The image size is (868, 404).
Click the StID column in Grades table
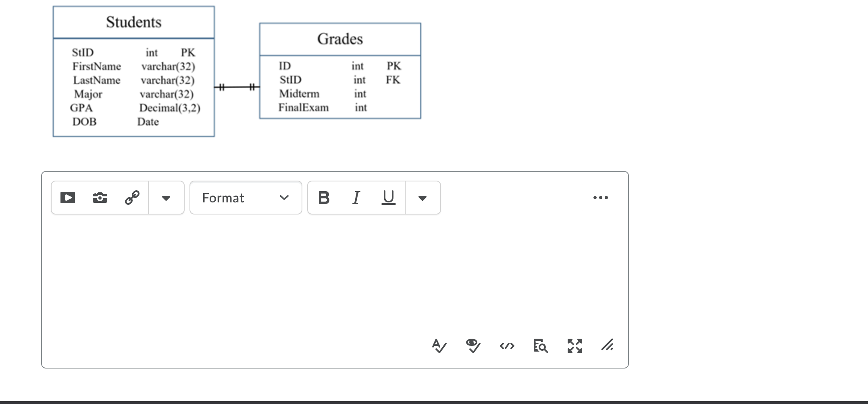(x=291, y=80)
